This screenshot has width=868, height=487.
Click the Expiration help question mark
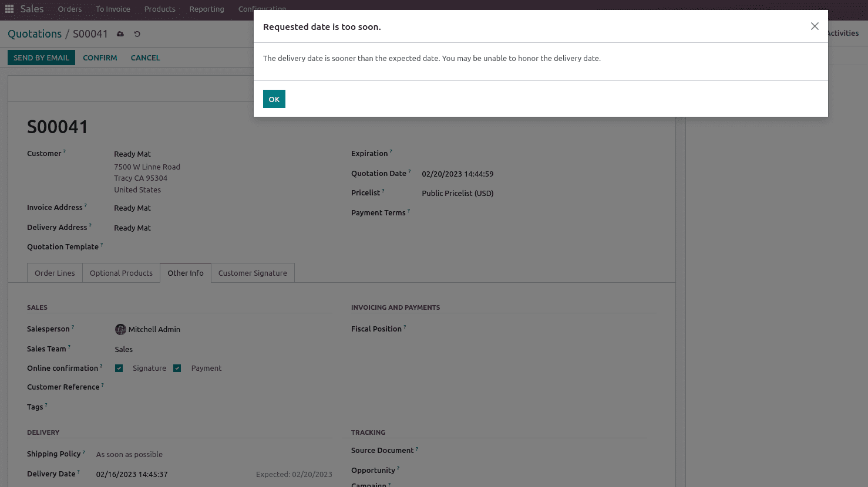391,151
